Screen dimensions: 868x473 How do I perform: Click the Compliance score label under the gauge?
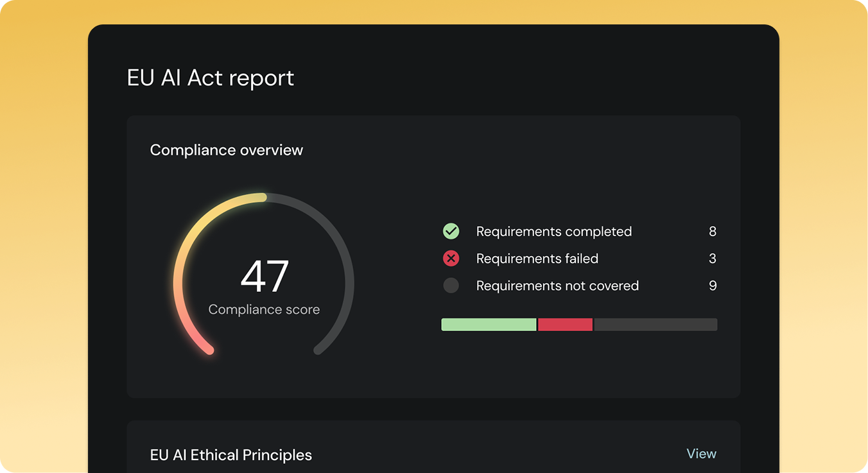(x=263, y=309)
